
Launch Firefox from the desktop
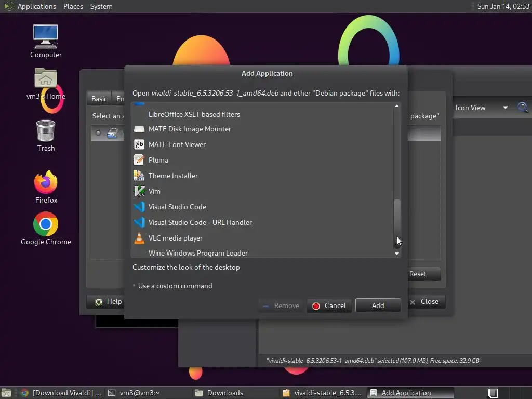tap(46, 182)
